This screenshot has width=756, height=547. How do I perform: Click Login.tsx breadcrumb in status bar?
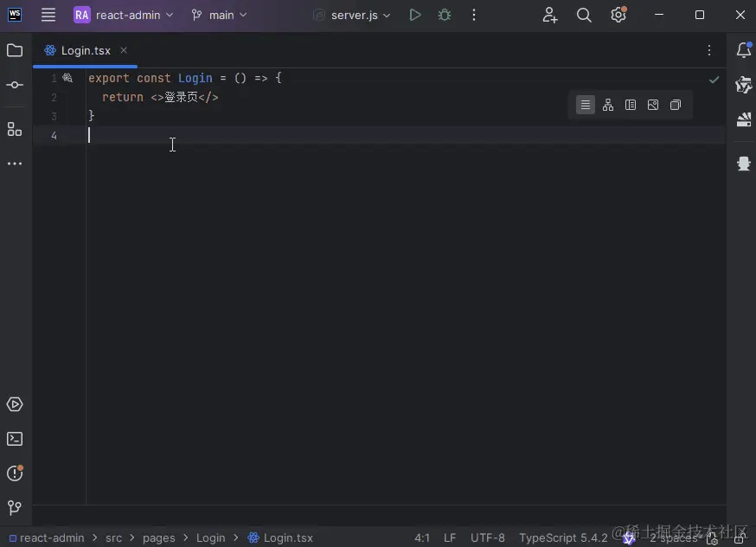click(x=280, y=537)
